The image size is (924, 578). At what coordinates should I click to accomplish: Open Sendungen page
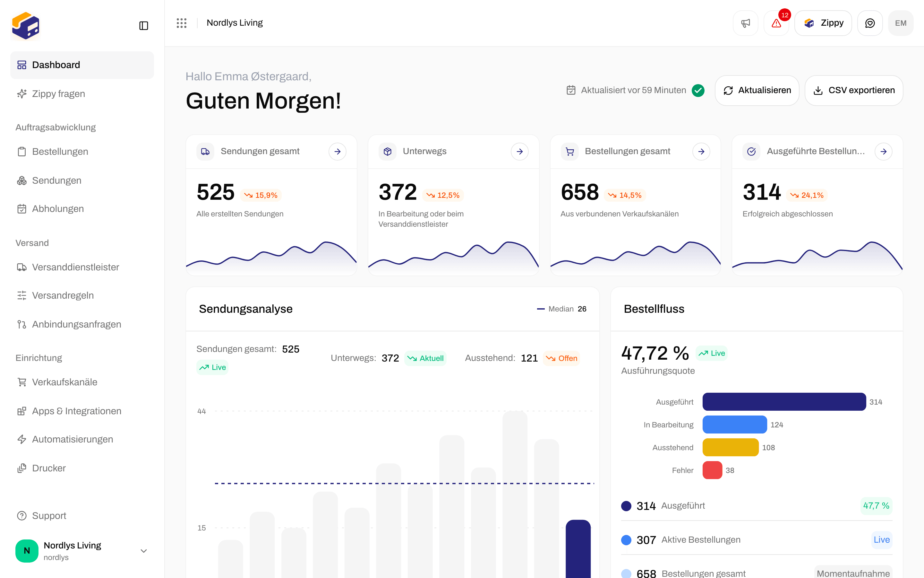click(x=82, y=180)
